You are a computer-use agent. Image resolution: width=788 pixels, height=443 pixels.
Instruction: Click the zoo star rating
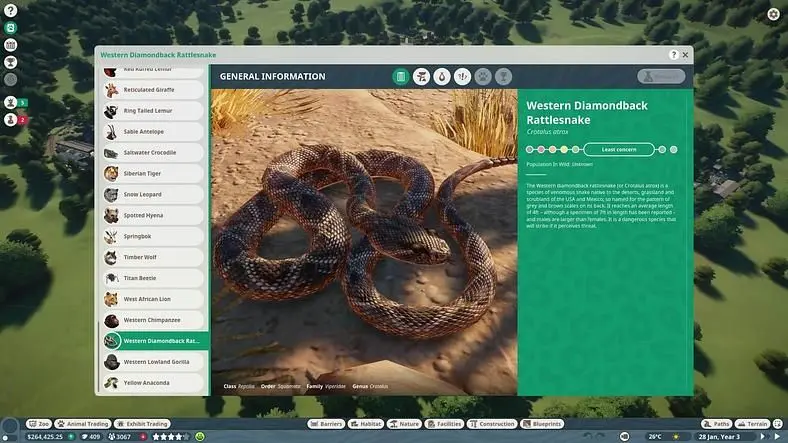click(x=171, y=437)
